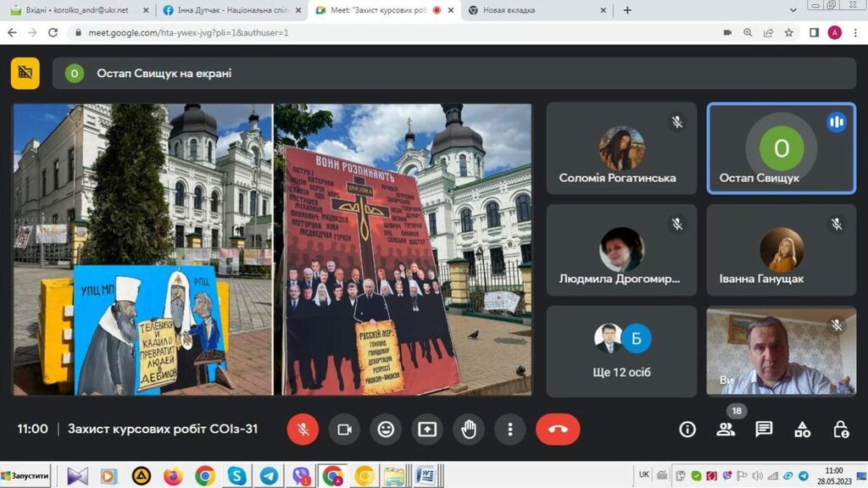
Task: Open Telegram from the Windows taskbar
Action: [x=269, y=475]
